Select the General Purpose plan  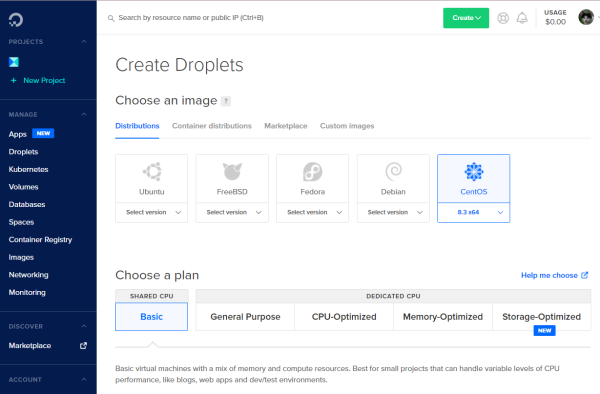(245, 317)
